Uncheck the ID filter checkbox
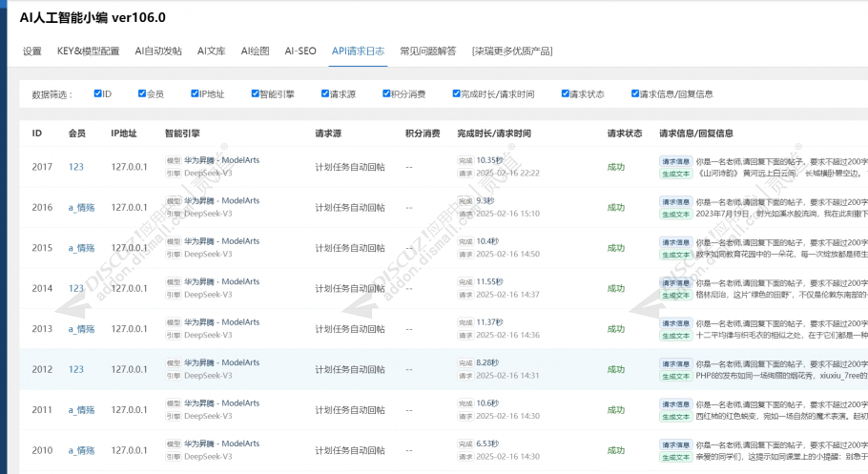 [x=97, y=93]
